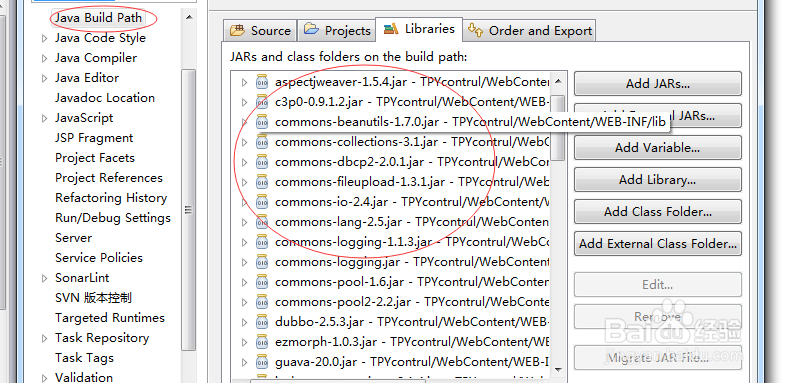The width and height of the screenshot is (788, 383).
Task: Expand the SonarLint preferences node
Action: [x=44, y=278]
